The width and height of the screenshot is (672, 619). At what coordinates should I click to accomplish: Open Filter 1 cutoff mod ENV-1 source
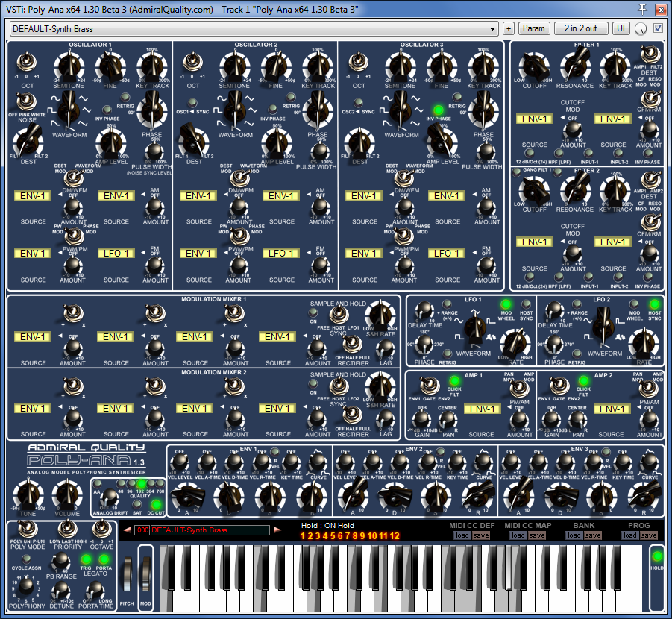click(x=535, y=119)
